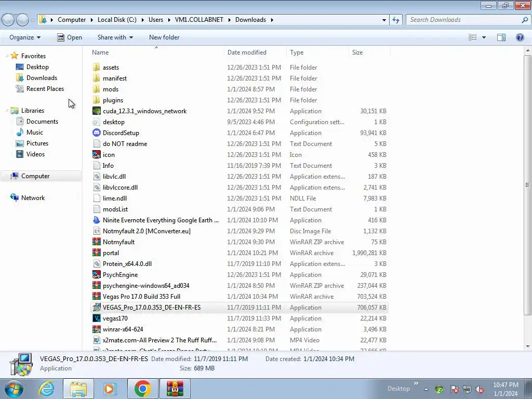Select the vegas170 application icon

click(x=96, y=318)
